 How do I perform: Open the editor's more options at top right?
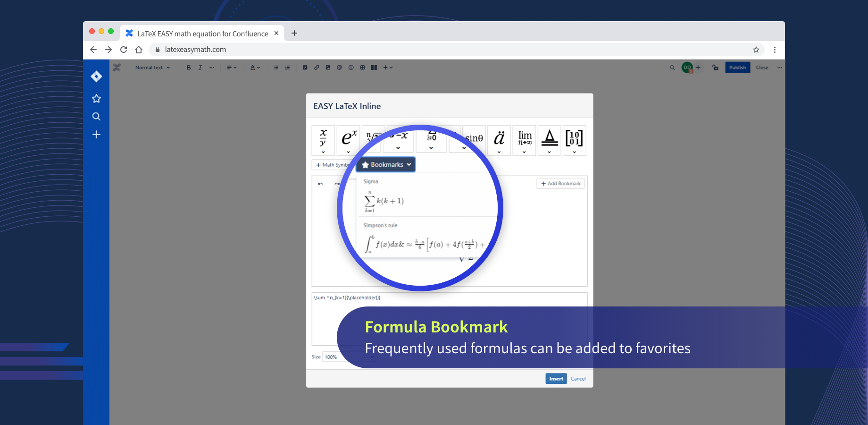780,68
